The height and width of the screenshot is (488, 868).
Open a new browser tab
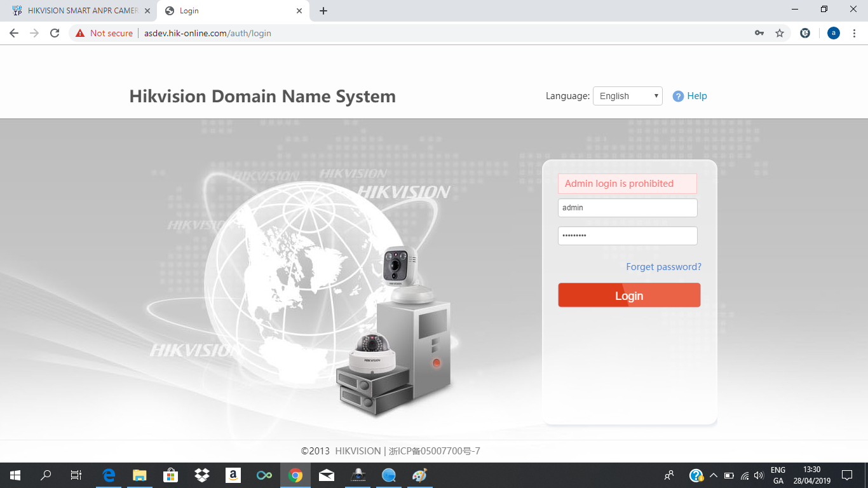[x=323, y=11]
